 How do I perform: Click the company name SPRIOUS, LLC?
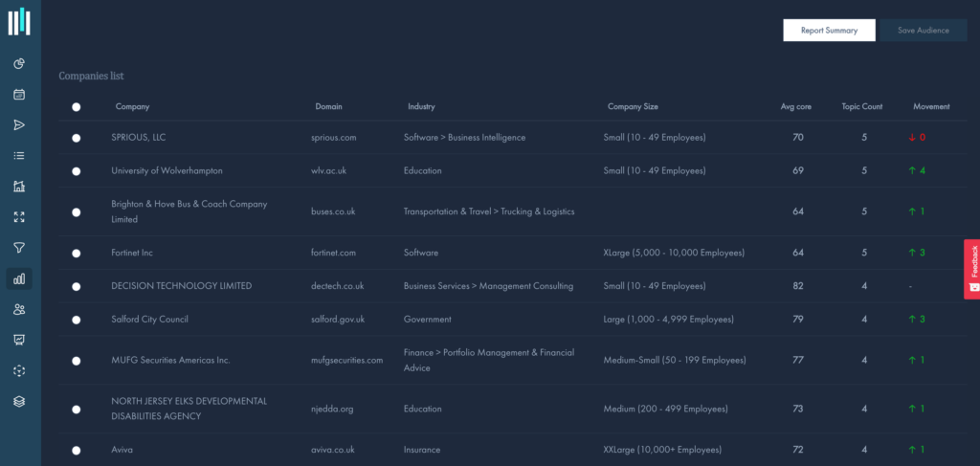click(x=139, y=138)
